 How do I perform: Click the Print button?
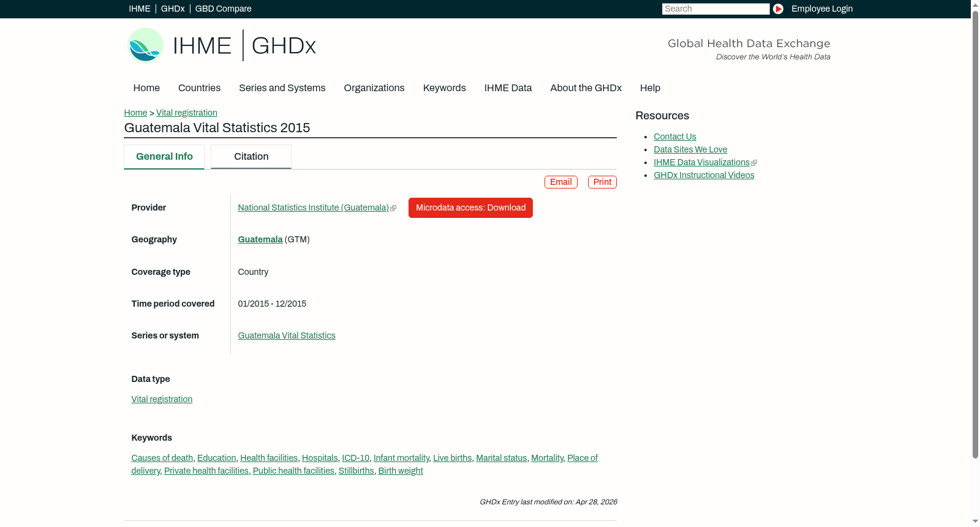[x=602, y=182]
